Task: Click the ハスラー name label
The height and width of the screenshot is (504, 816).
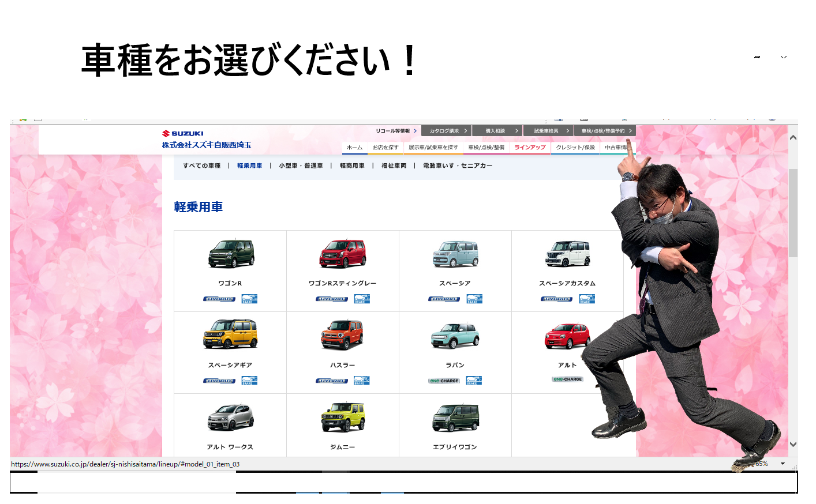Action: [x=343, y=365]
